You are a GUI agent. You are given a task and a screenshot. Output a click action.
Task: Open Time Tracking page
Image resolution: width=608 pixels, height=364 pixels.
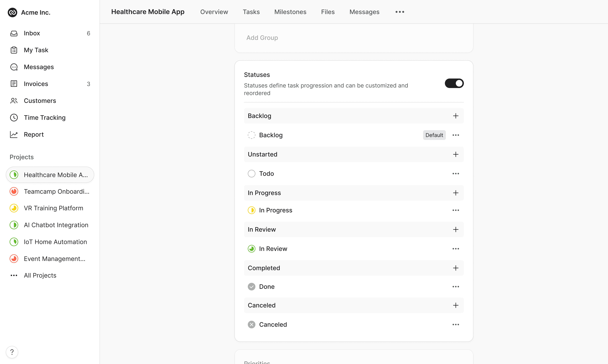[50, 118]
